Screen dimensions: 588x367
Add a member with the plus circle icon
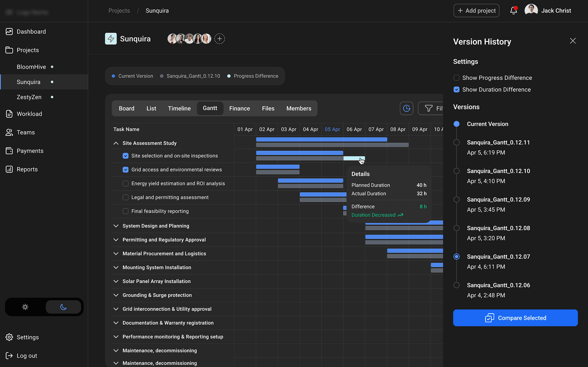click(x=220, y=39)
